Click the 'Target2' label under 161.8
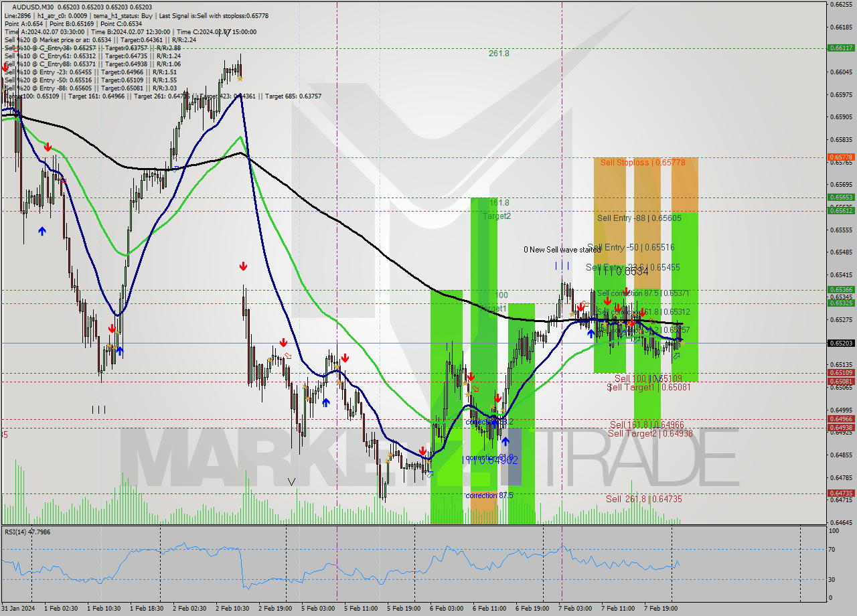Screen dimensions: 857x616 click(x=497, y=216)
